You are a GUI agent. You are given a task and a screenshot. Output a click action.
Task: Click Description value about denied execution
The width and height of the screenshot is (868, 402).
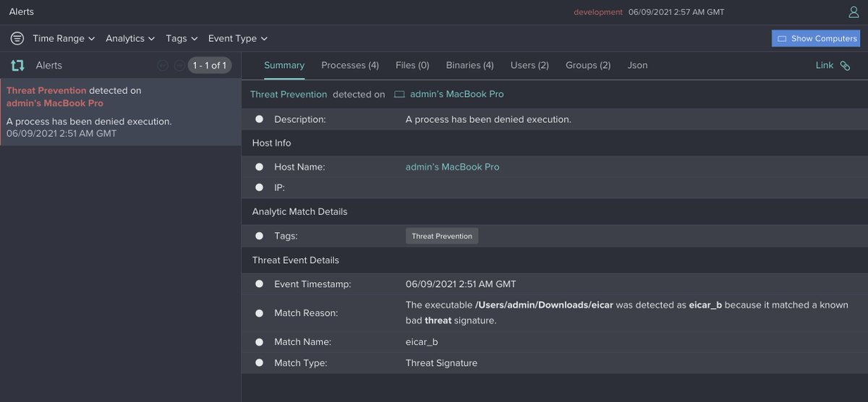(x=488, y=119)
